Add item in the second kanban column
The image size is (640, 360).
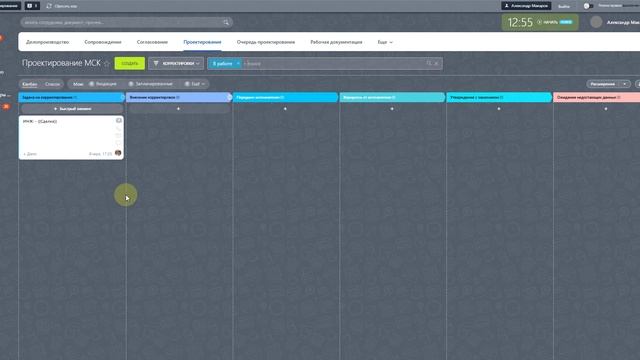(178, 109)
